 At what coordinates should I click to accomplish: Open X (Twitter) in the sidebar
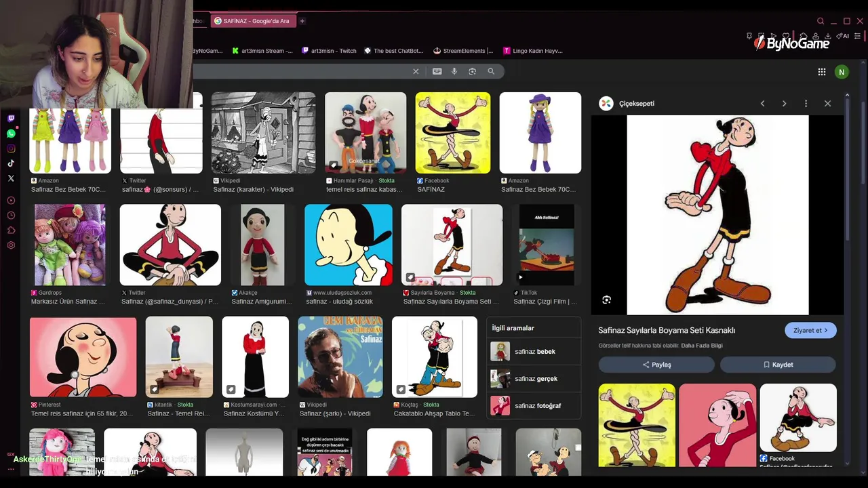coord(11,178)
